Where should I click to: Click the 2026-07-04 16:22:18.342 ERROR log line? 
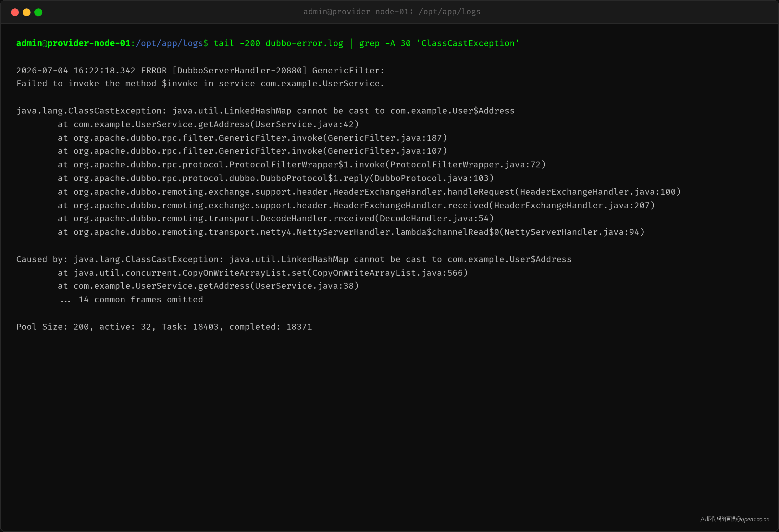coord(200,71)
